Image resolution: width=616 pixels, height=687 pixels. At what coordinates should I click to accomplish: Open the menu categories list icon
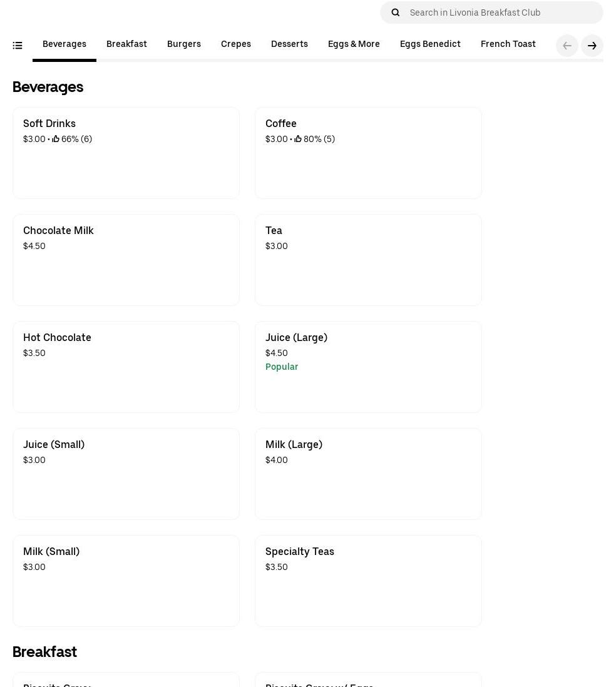(18, 46)
